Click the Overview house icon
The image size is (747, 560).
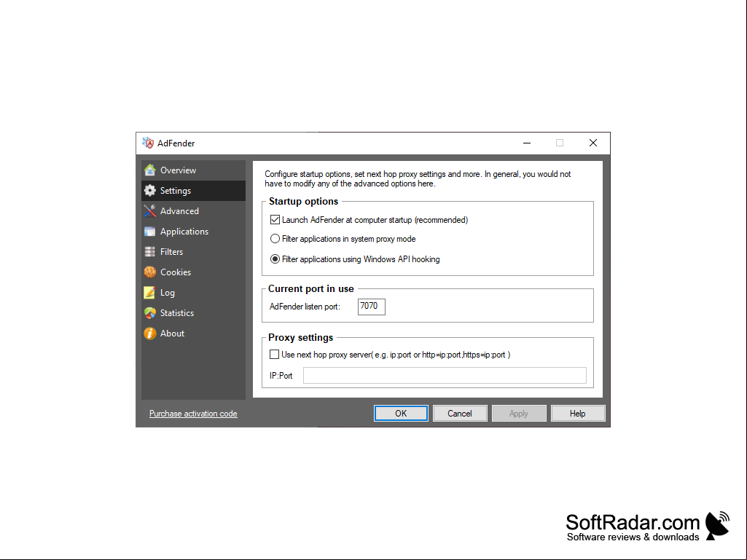pyautogui.click(x=149, y=170)
